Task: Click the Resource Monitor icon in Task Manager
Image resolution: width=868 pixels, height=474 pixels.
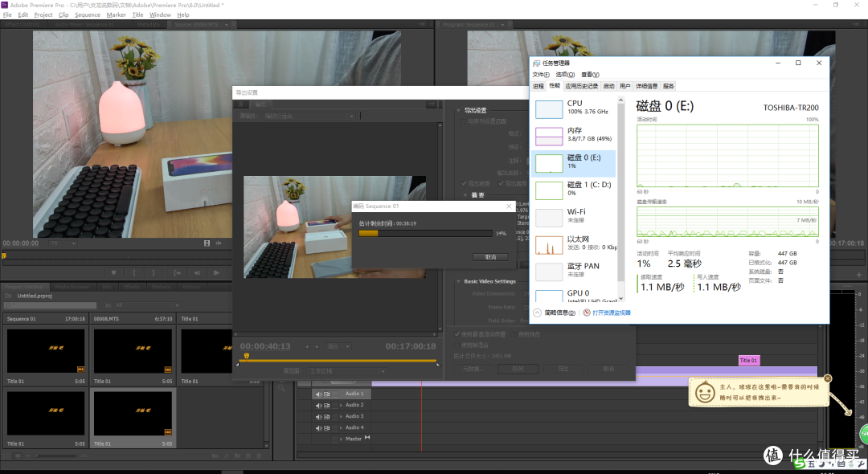Action: coord(586,313)
